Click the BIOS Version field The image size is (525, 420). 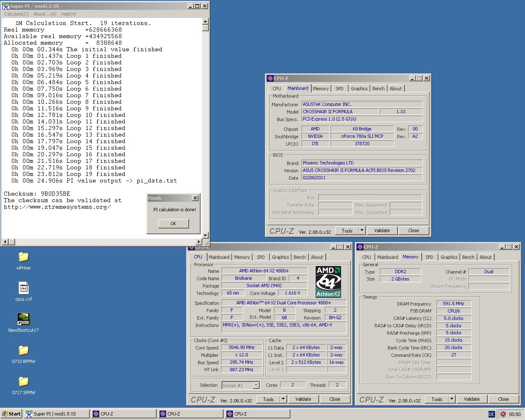[x=362, y=170]
